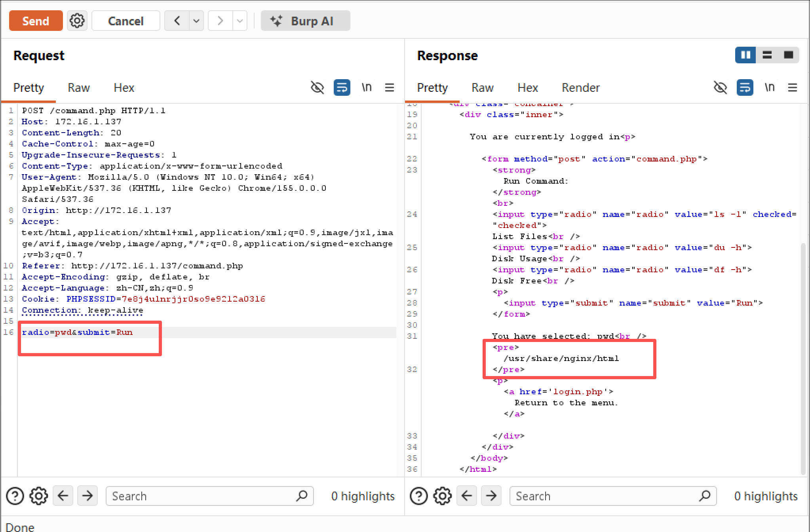Click the Response panel vertical scrollbar
The width and height of the screenshot is (810, 532).
pyautogui.click(x=803, y=358)
